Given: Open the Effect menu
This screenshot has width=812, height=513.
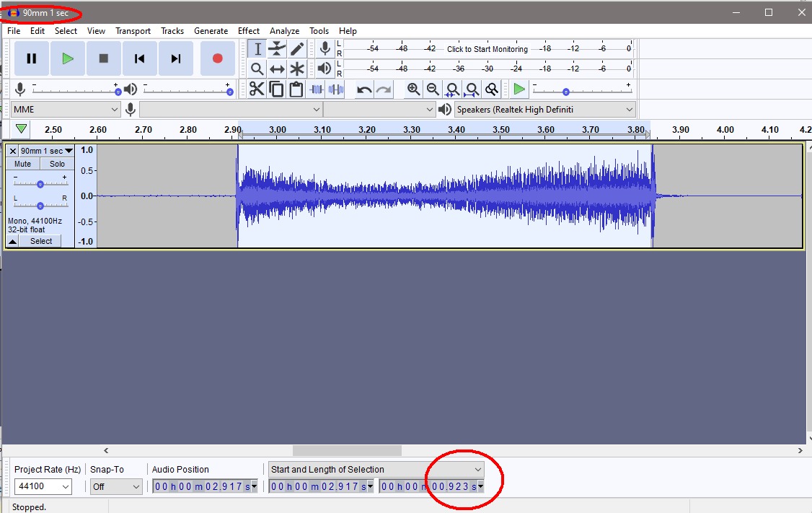Looking at the screenshot, I should pos(249,31).
